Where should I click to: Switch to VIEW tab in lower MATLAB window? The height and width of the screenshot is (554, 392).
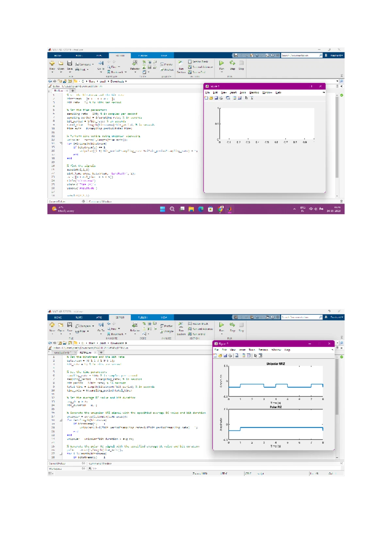point(164,317)
